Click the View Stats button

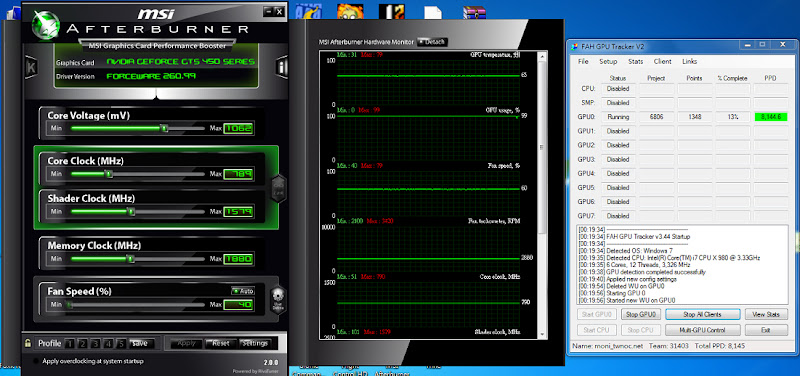[x=766, y=314]
